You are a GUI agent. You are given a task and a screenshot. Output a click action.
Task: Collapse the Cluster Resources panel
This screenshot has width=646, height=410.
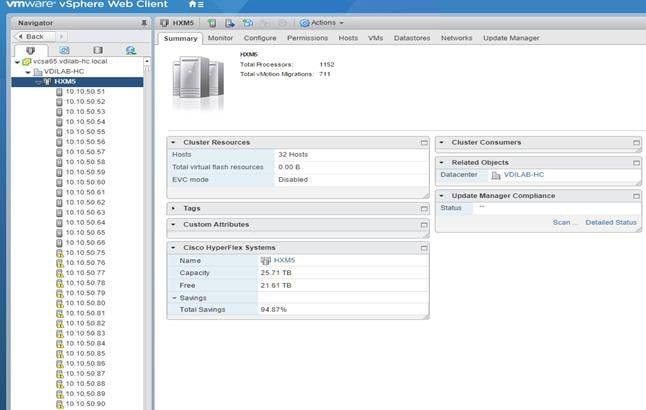pos(173,143)
